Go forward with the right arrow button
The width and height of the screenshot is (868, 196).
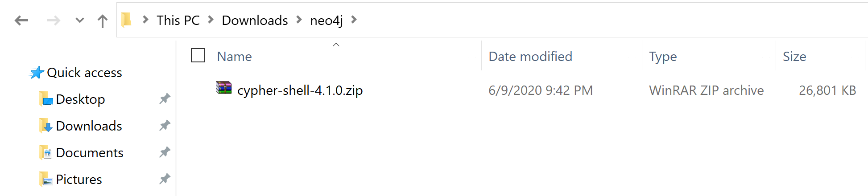[x=54, y=20]
